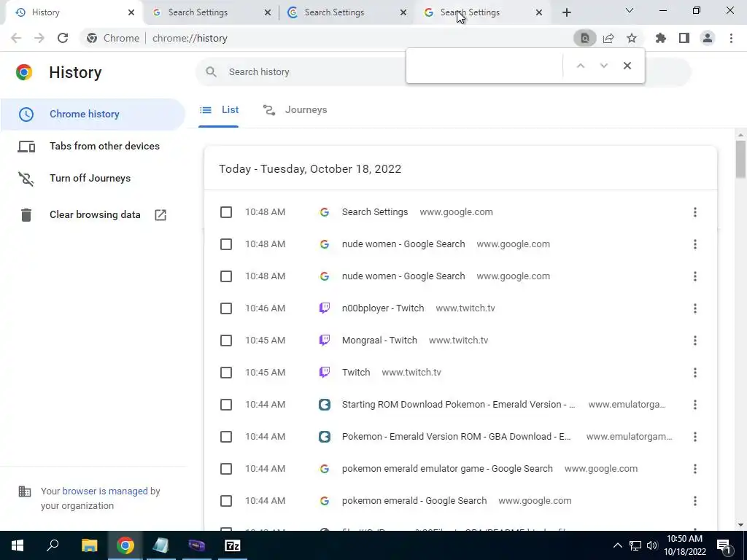The image size is (747, 560).
Task: Check the Search Settings 10:48 AM entry
Action: (x=226, y=212)
